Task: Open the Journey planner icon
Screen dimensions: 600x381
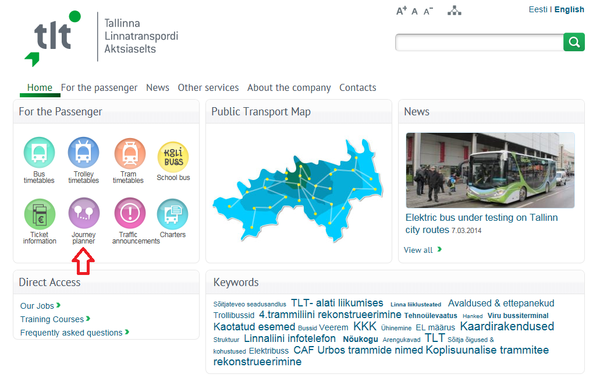Action: [x=84, y=213]
